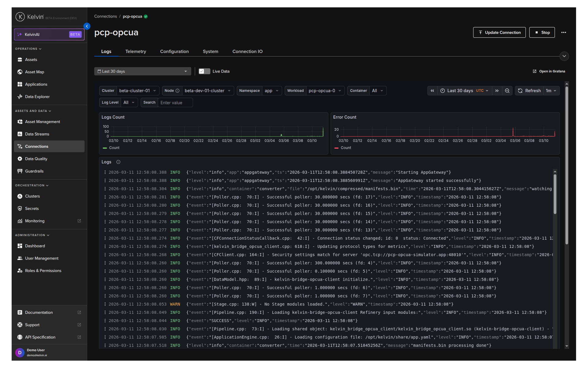Open the Node info icon
This screenshot has height=368, width=588.
tap(177, 91)
